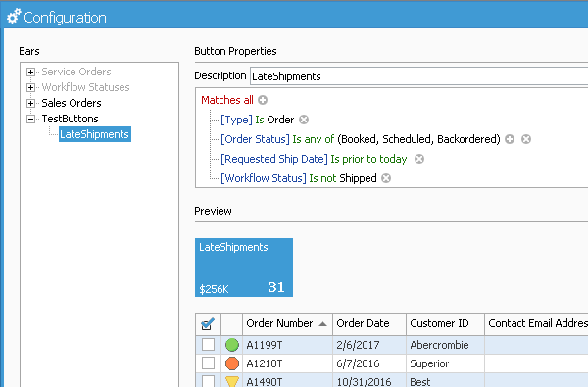Remove the Requested Ship Date condition

click(419, 159)
